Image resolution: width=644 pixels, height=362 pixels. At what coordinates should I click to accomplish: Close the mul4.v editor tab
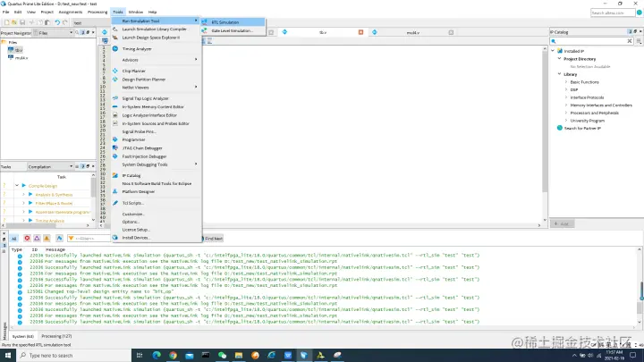click(x=451, y=32)
